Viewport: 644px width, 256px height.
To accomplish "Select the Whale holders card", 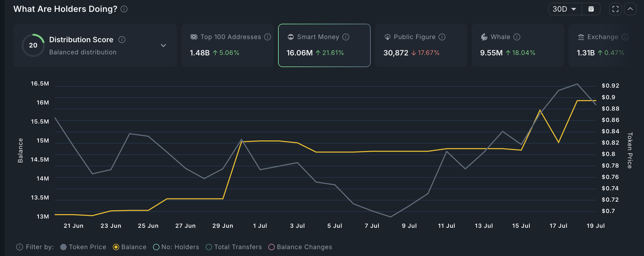I will 517,45.
